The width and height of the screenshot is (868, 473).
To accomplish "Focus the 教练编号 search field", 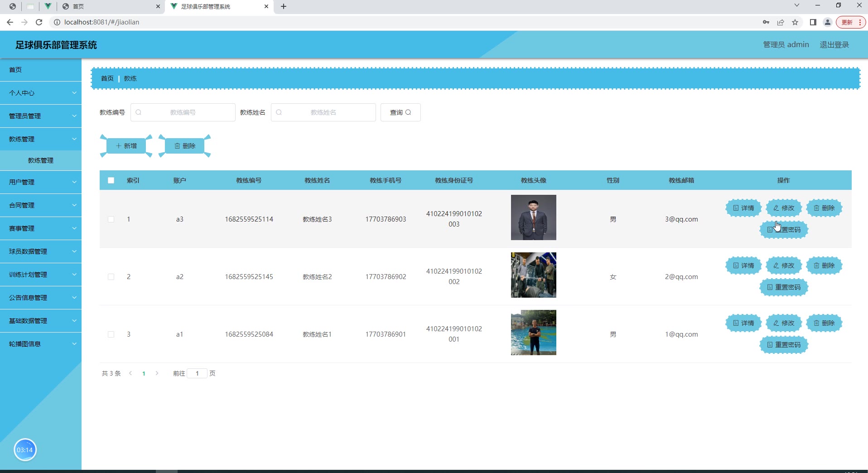I will click(x=183, y=112).
